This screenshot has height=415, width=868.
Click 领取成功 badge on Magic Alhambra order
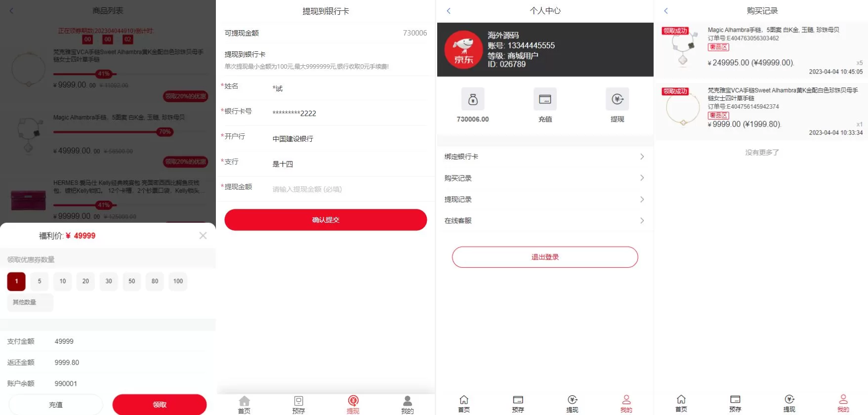tap(675, 31)
